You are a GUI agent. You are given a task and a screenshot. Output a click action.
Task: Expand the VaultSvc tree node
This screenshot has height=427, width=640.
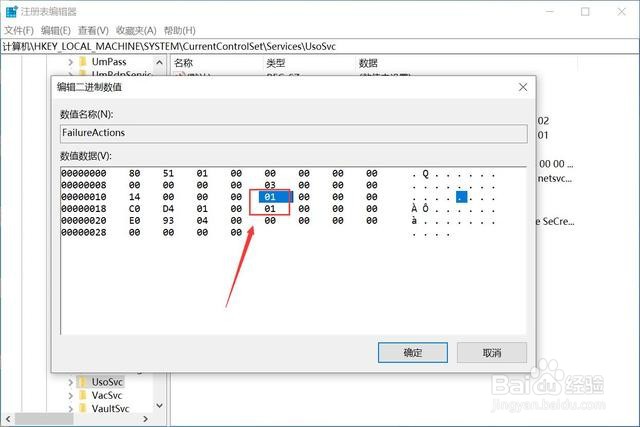click(71, 409)
